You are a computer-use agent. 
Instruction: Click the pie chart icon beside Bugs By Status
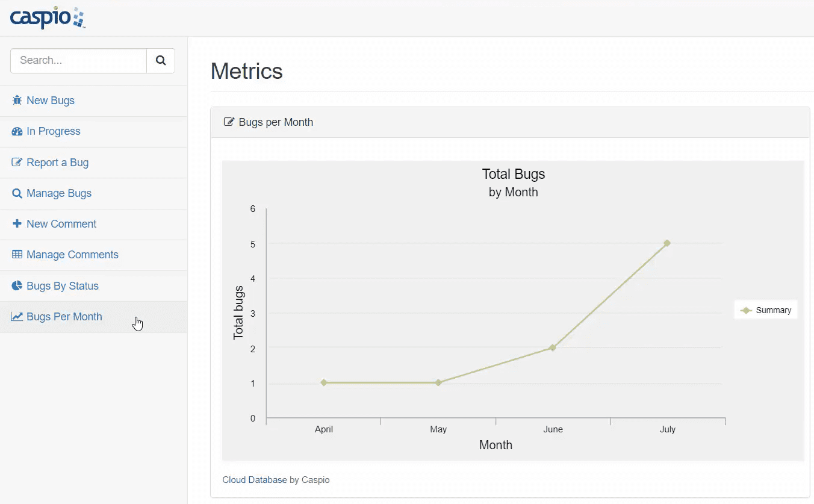click(x=17, y=286)
